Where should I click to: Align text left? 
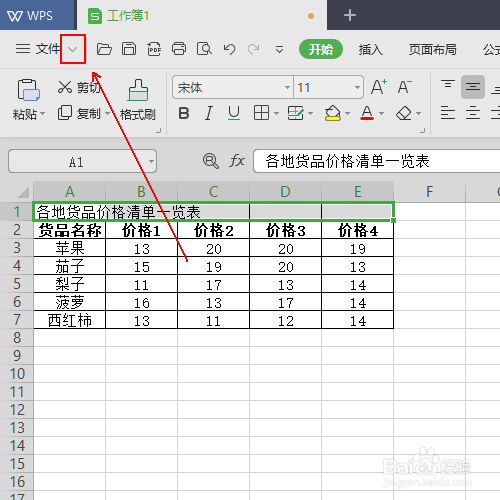448,113
